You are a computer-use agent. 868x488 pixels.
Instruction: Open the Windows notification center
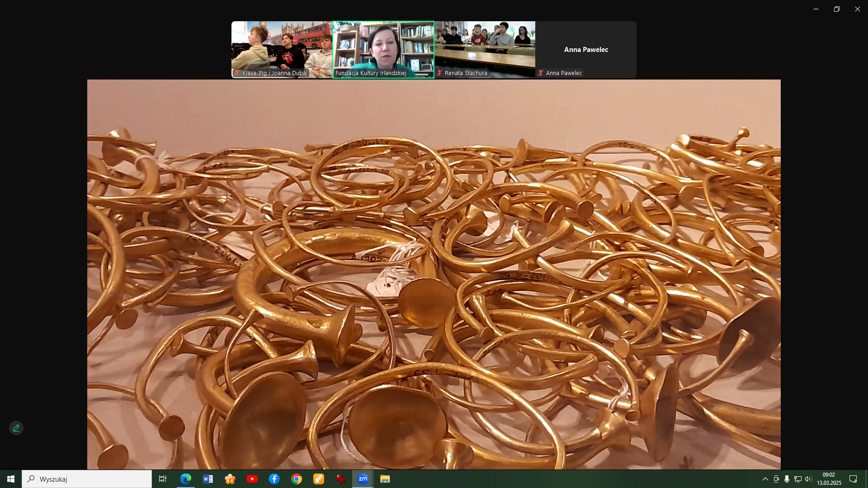pyautogui.click(x=853, y=479)
